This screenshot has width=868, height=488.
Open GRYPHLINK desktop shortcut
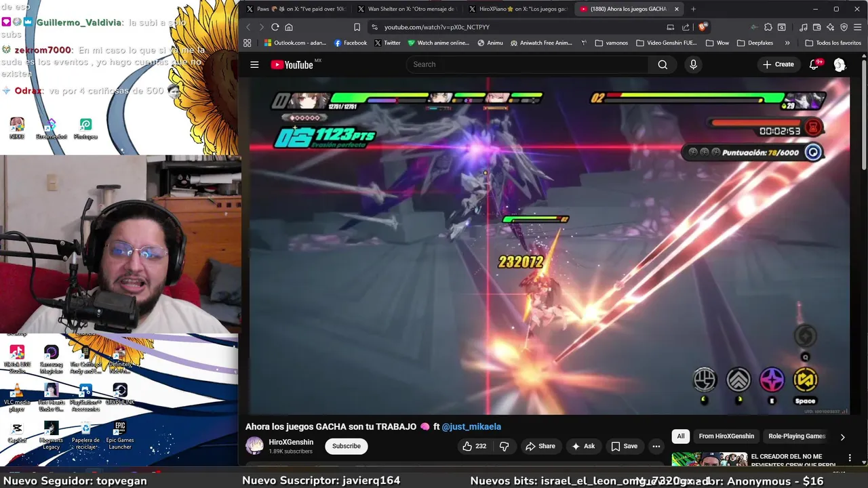[120, 394]
